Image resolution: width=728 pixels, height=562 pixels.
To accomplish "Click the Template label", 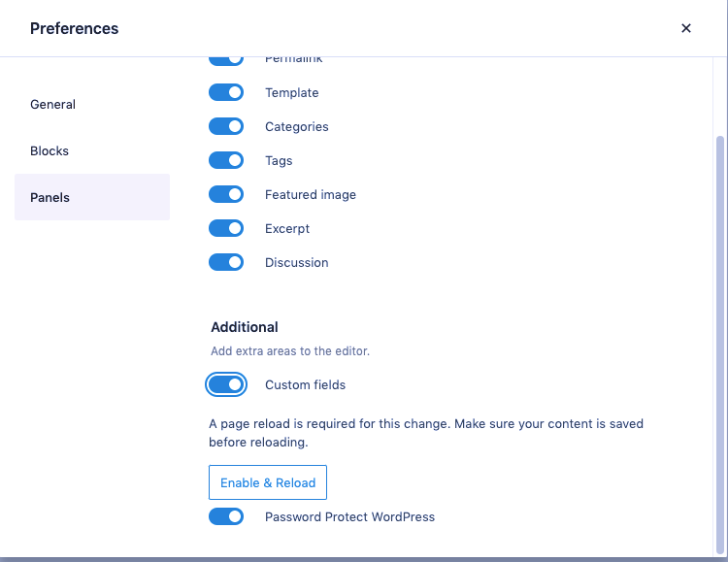I will point(291,93).
